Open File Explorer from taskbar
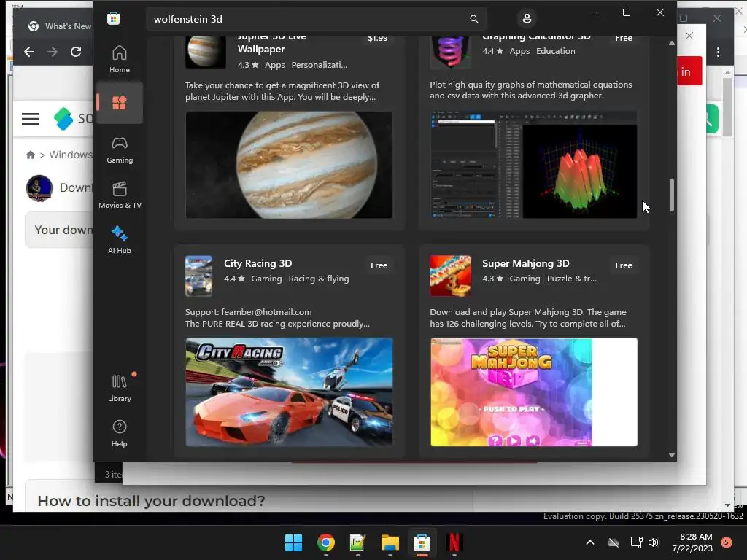 coord(390,542)
